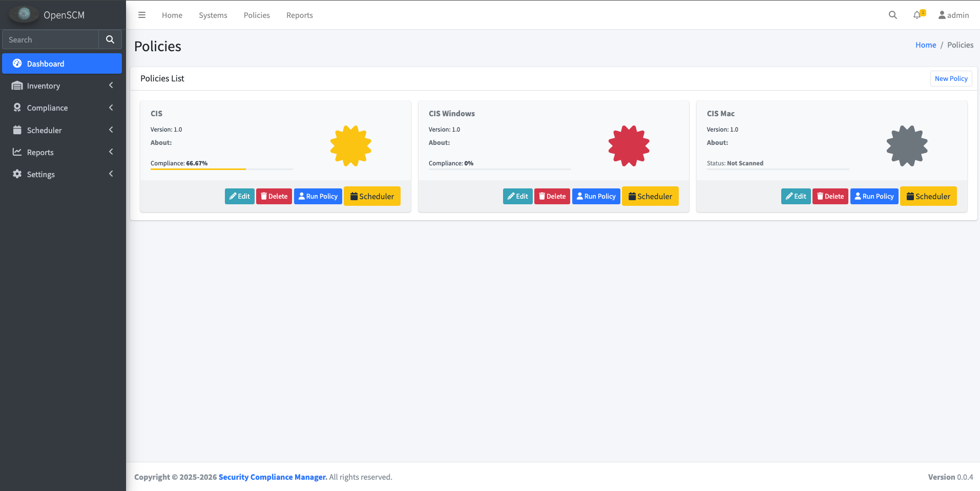Delete the CIS Mac policy

[x=830, y=197]
